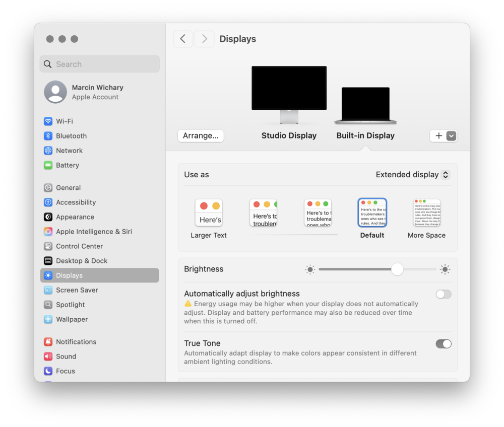Image resolution: width=504 pixels, height=427 pixels.
Task: Go back with the left chevron button
Action: click(183, 39)
